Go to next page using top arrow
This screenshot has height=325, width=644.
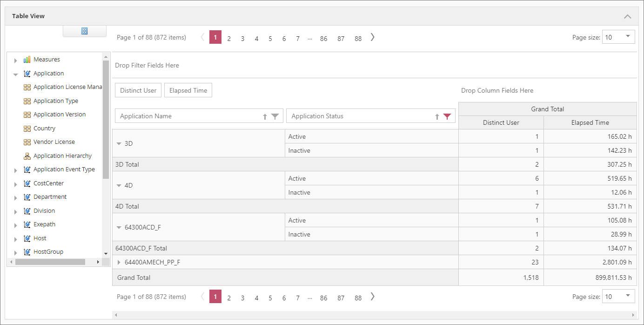[x=373, y=38]
